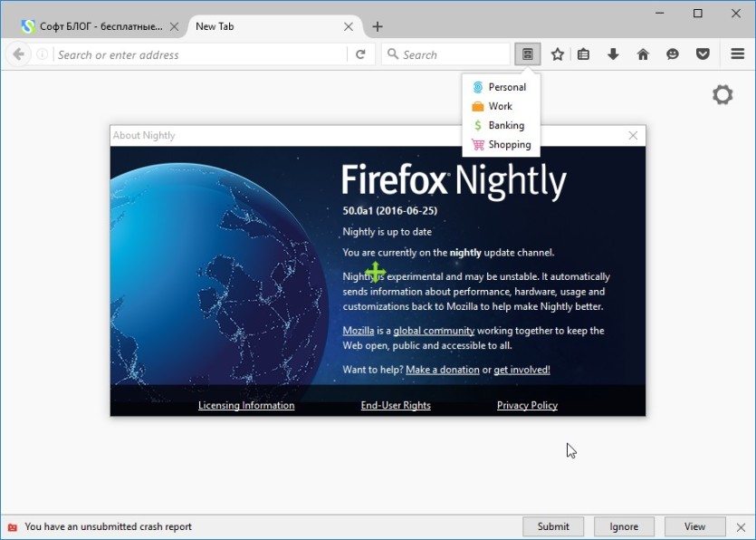Close the New Tab tab

(x=348, y=26)
